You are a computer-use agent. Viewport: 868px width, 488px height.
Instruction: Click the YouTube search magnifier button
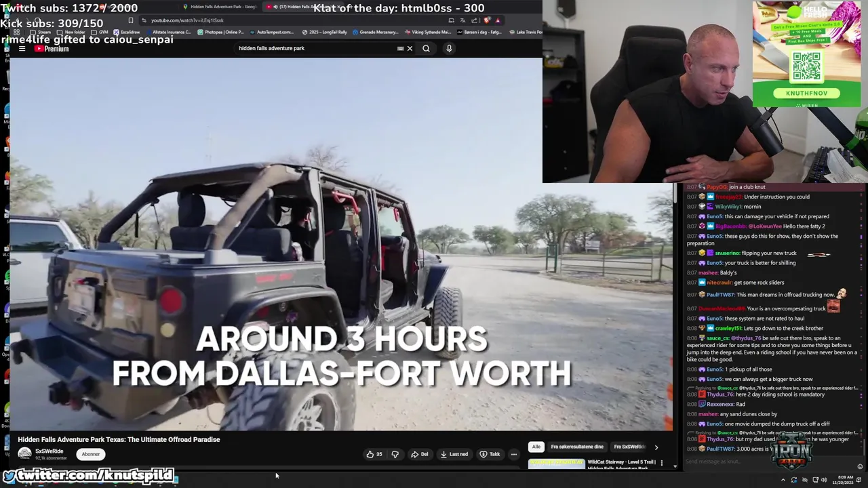coord(426,49)
